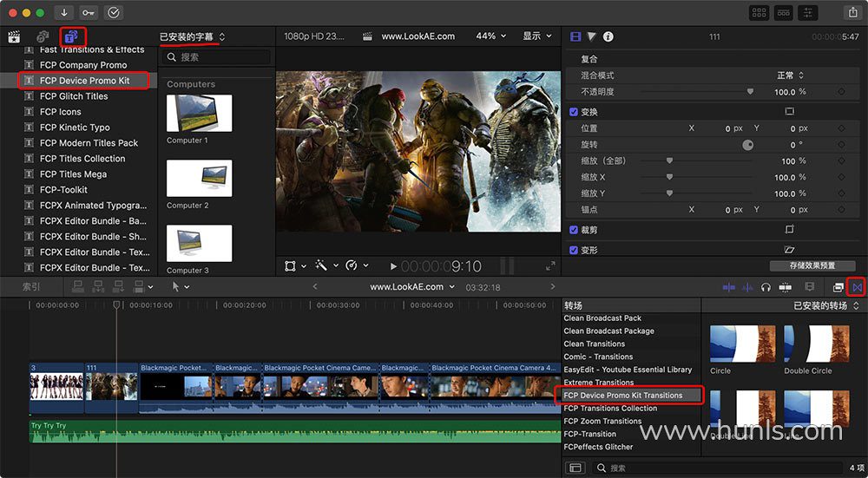Image resolution: width=868 pixels, height=478 pixels.
Task: Click the Connect clip to storyline button
Action: tap(78, 286)
